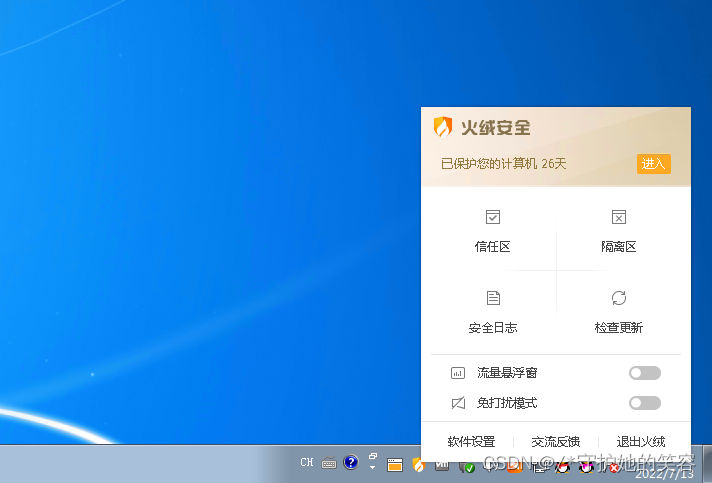Open the 安全日志 security log icon
The width and height of the screenshot is (712, 483).
[493, 298]
